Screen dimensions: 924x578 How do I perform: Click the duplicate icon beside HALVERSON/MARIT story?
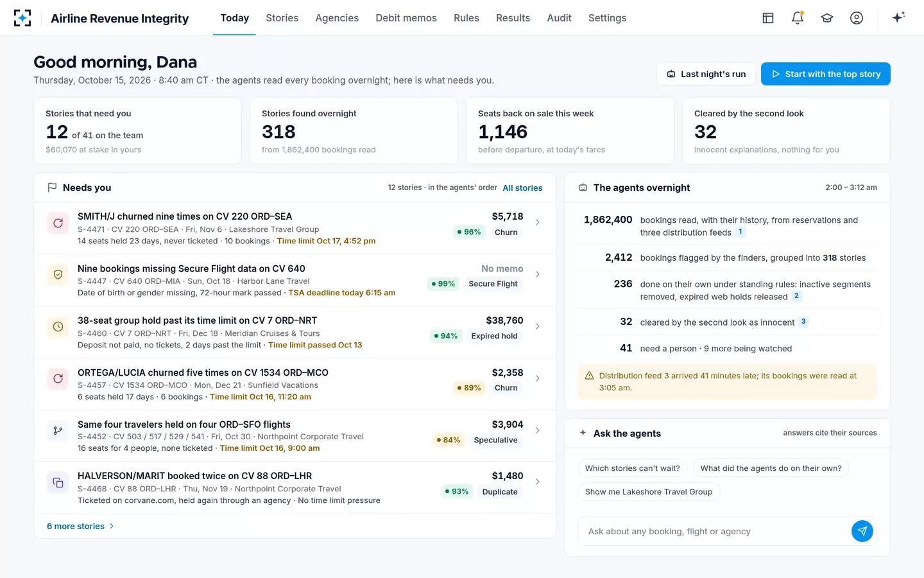pos(58,482)
